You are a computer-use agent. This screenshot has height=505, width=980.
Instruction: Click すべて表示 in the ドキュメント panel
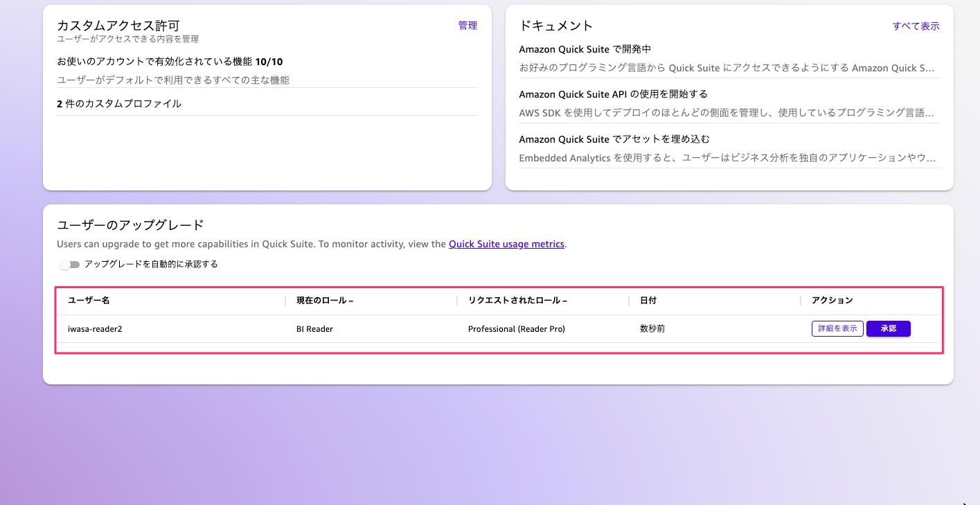pyautogui.click(x=916, y=25)
